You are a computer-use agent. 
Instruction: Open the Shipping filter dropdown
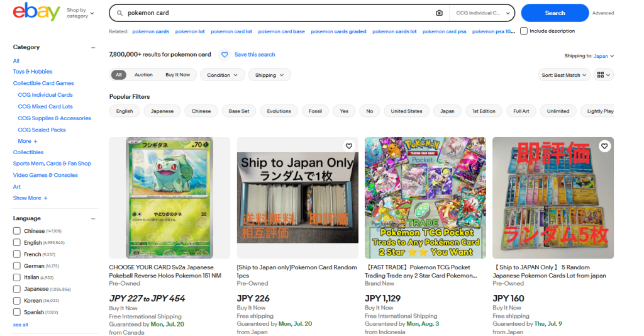269,75
